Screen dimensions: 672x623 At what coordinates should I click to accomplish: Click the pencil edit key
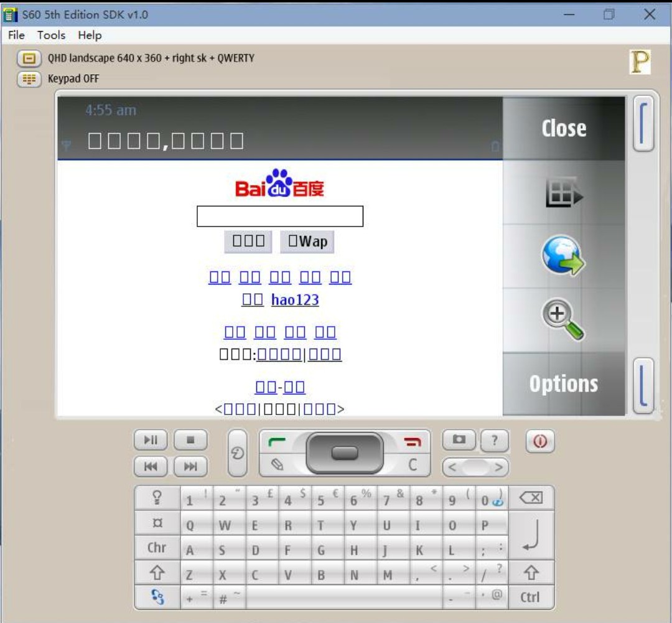coord(278,464)
